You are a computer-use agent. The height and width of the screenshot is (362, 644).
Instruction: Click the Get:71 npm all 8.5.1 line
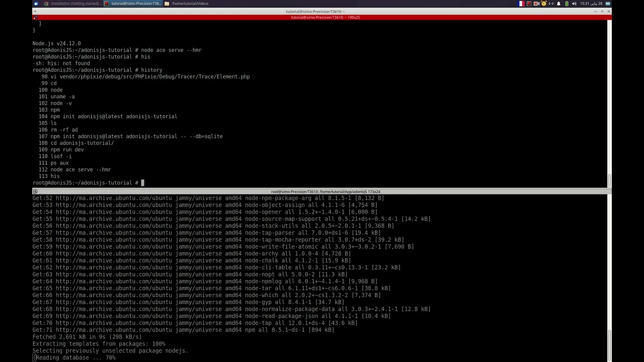point(183,330)
